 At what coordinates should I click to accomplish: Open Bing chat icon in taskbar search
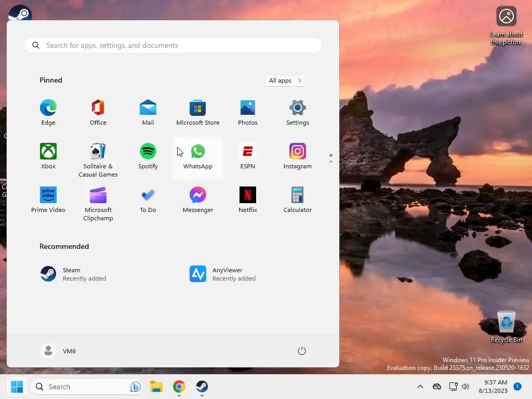click(x=136, y=387)
